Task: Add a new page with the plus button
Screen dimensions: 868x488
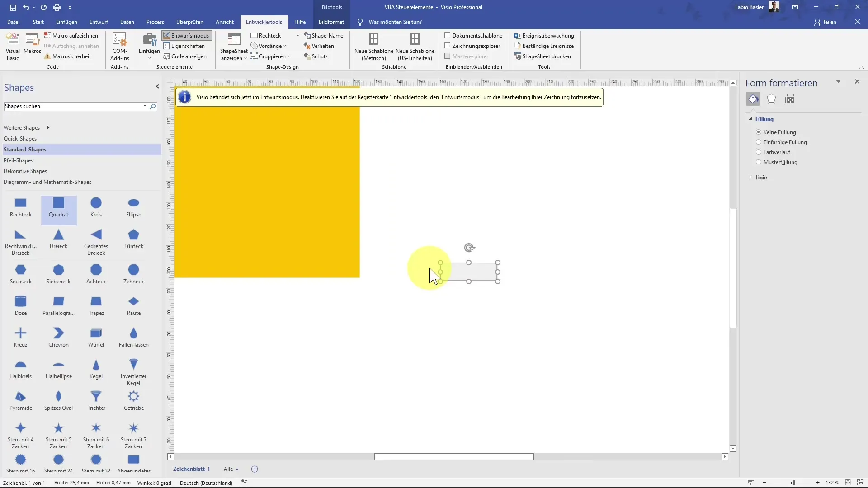Action: pos(255,469)
